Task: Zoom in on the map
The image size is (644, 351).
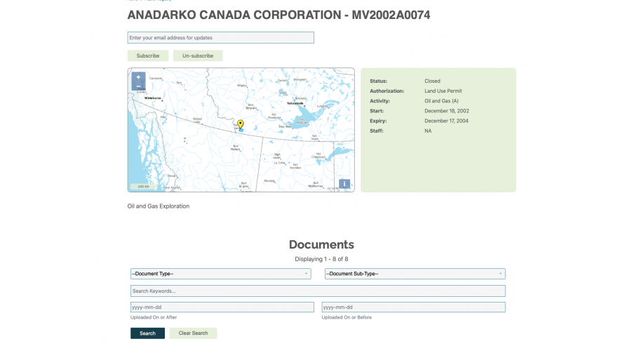Action: pyautogui.click(x=138, y=77)
